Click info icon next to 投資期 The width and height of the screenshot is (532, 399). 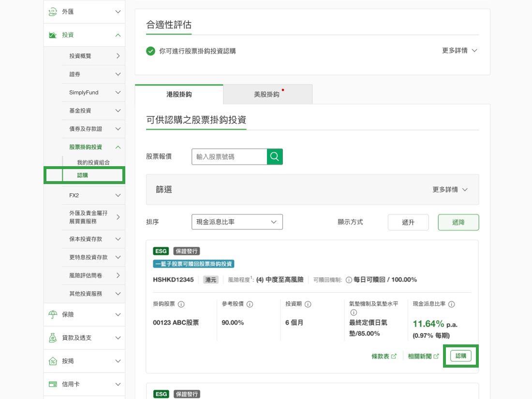point(308,304)
